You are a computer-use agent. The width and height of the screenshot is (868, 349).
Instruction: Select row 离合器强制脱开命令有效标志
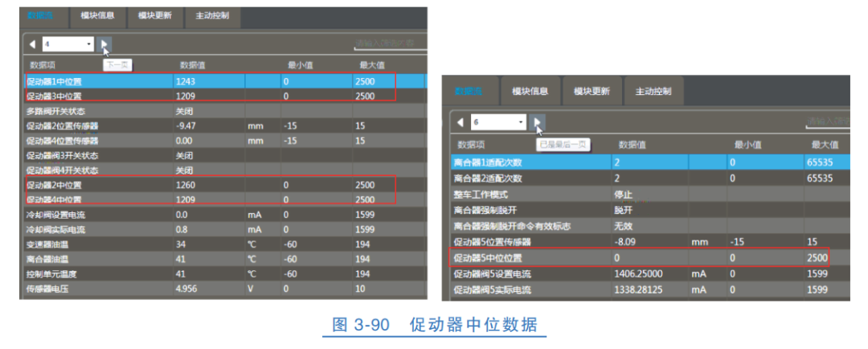point(650,226)
